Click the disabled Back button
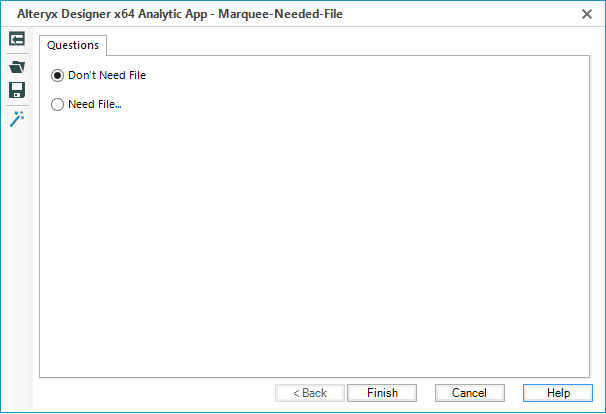The width and height of the screenshot is (606, 414). pyautogui.click(x=309, y=393)
